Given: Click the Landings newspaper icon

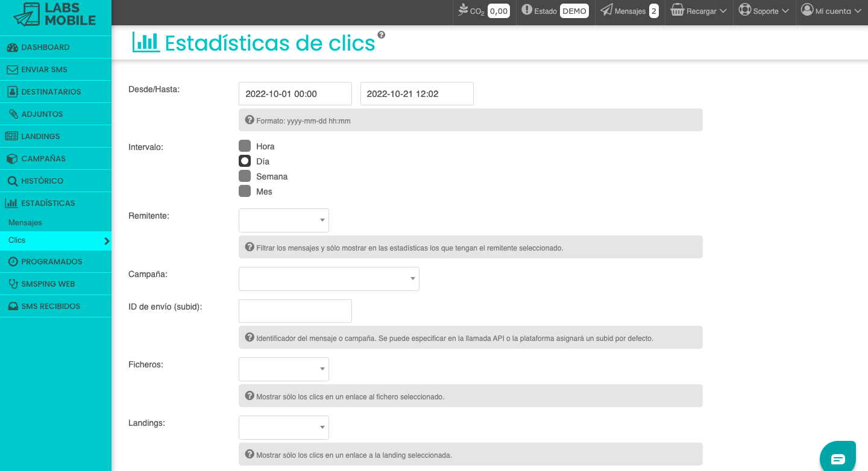Looking at the screenshot, I should point(12,136).
